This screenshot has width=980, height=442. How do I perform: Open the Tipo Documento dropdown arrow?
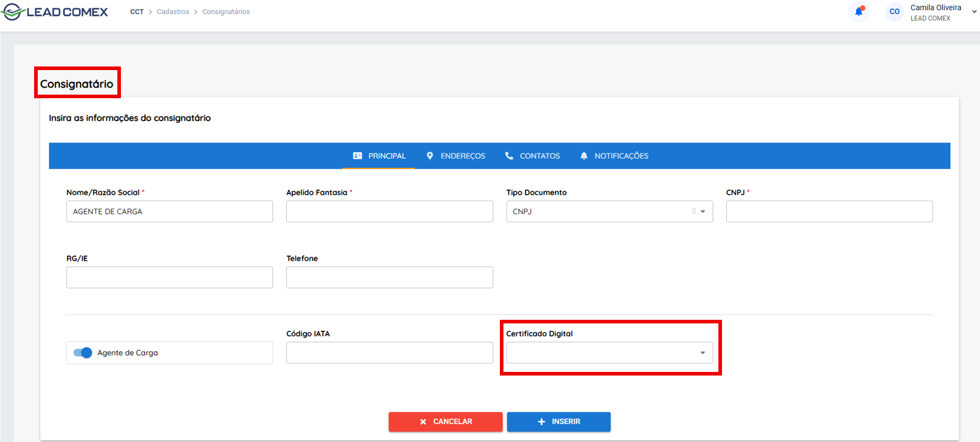point(703,211)
